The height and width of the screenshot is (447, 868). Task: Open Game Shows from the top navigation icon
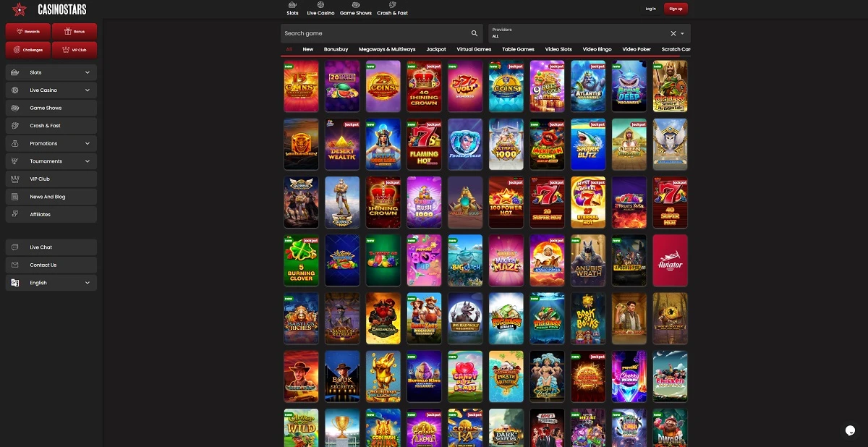click(356, 5)
